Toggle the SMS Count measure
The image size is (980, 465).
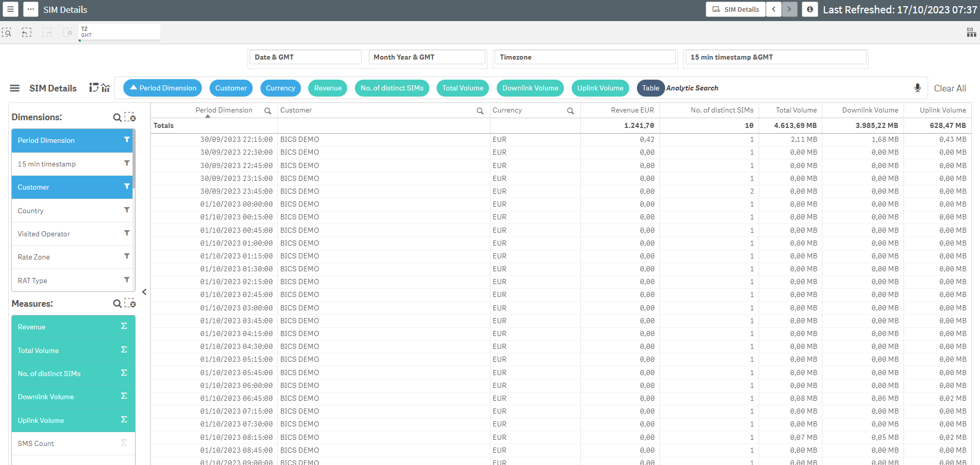coord(72,443)
